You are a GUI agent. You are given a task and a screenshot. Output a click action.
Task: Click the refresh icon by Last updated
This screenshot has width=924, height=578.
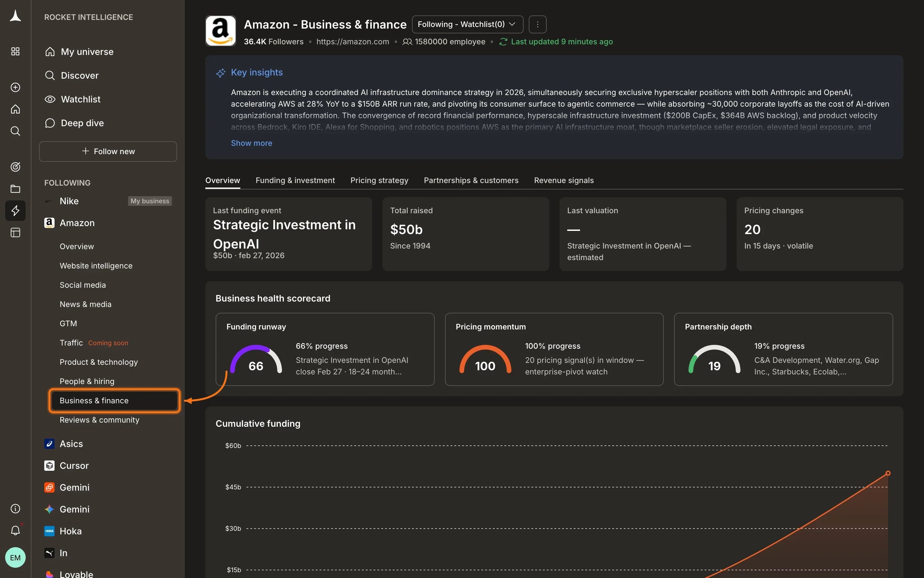(503, 42)
